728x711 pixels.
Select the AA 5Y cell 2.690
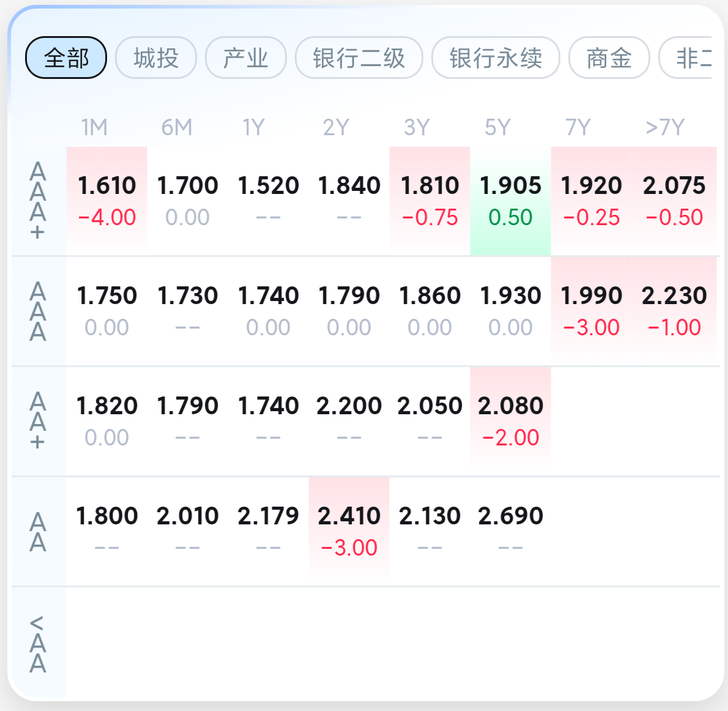tap(510, 531)
